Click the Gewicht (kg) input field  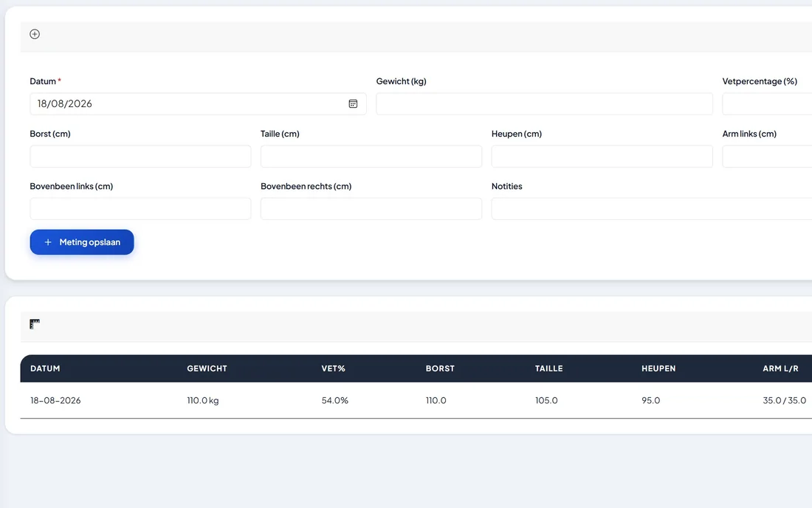(x=544, y=104)
